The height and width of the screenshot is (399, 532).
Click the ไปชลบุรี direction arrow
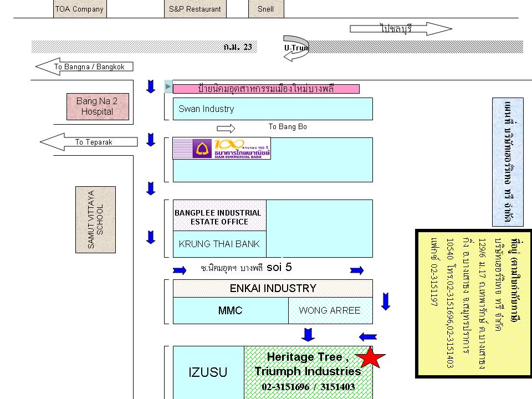(x=401, y=29)
